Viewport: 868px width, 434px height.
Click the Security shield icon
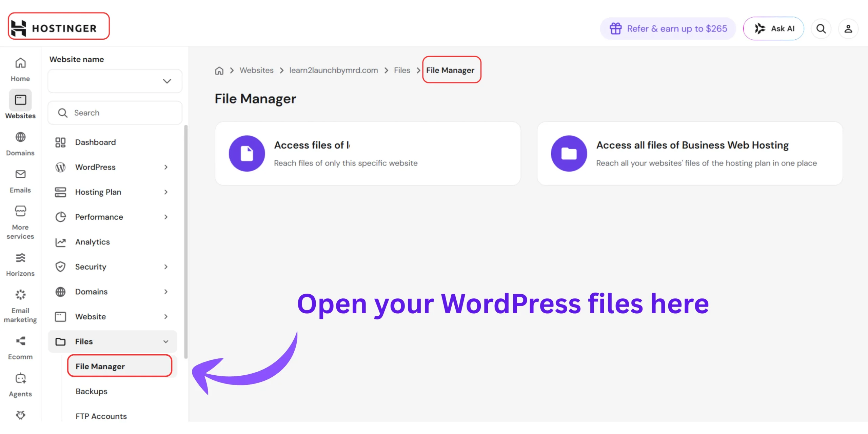[x=60, y=267]
